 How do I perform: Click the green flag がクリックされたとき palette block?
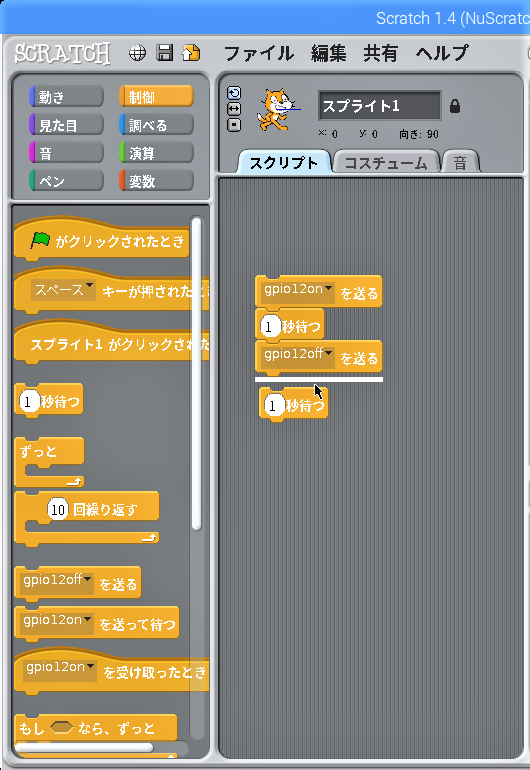tap(102, 240)
